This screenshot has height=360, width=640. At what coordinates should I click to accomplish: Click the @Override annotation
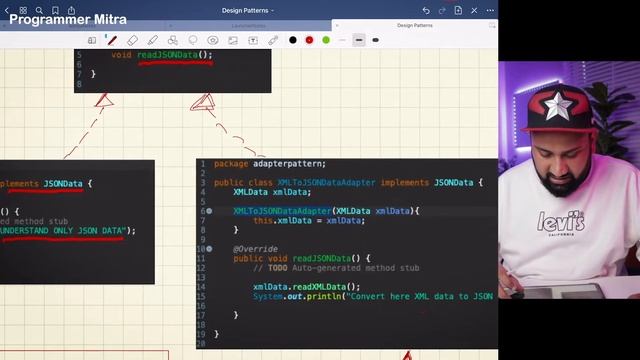[x=256, y=249]
